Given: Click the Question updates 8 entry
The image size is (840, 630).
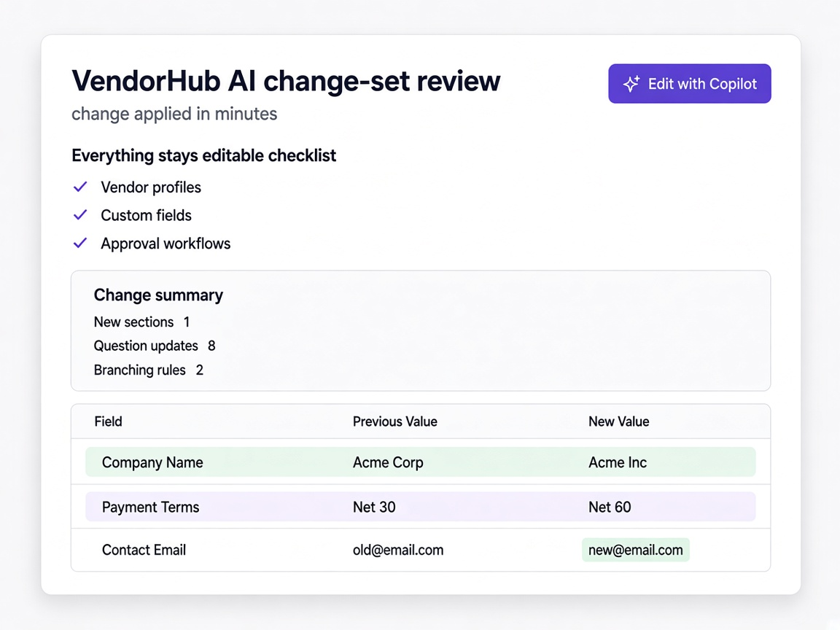Looking at the screenshot, I should [155, 346].
